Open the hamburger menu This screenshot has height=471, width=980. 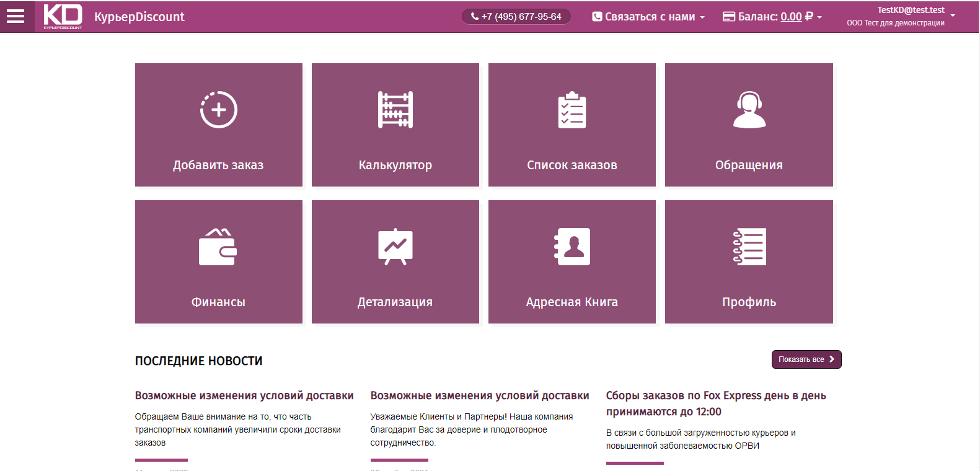click(15, 16)
